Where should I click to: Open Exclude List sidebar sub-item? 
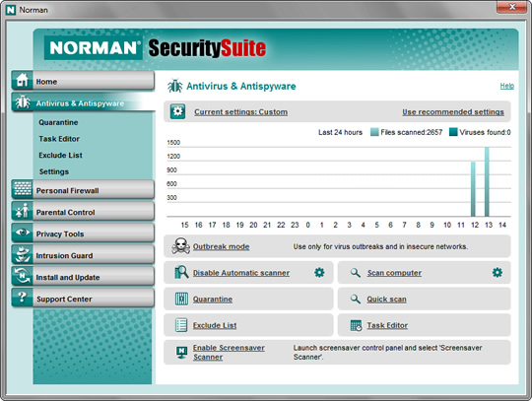(x=60, y=155)
